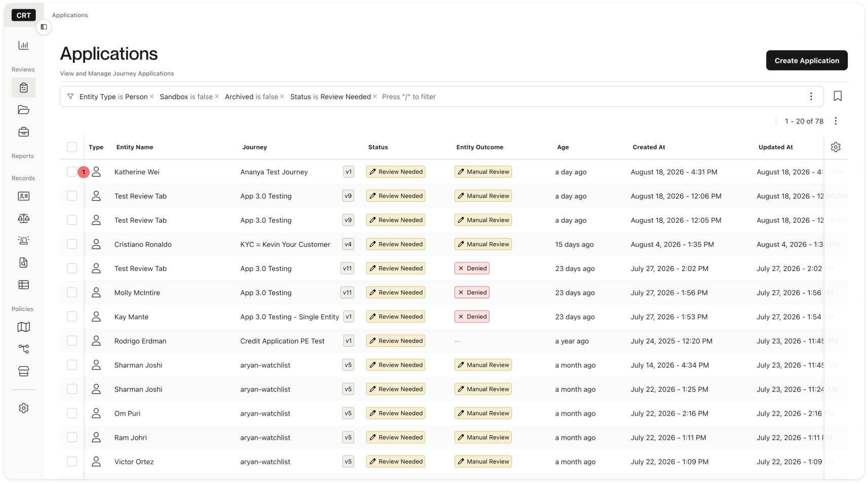Screen dimensions: 868x484
Task: Open the briefcase icon under Reviews
Action: (23, 132)
